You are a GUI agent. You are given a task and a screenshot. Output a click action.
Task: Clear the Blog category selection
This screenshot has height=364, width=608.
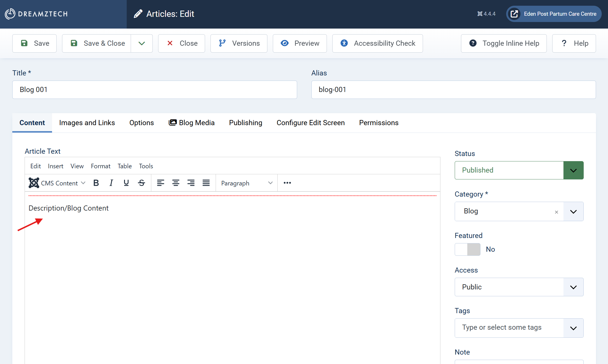[x=556, y=212]
